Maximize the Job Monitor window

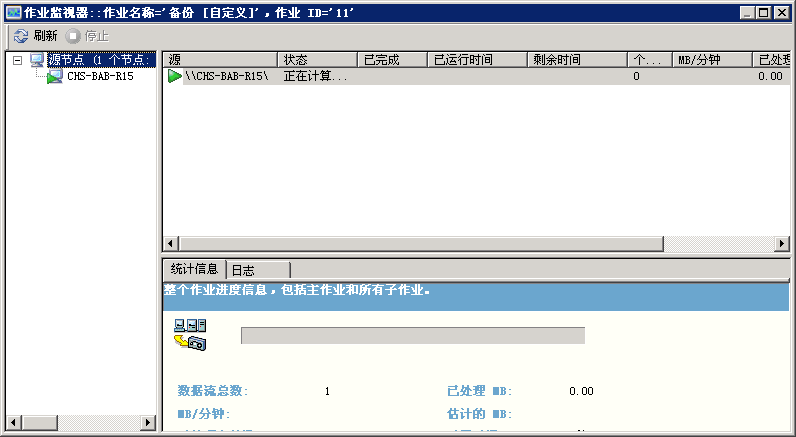click(x=764, y=13)
